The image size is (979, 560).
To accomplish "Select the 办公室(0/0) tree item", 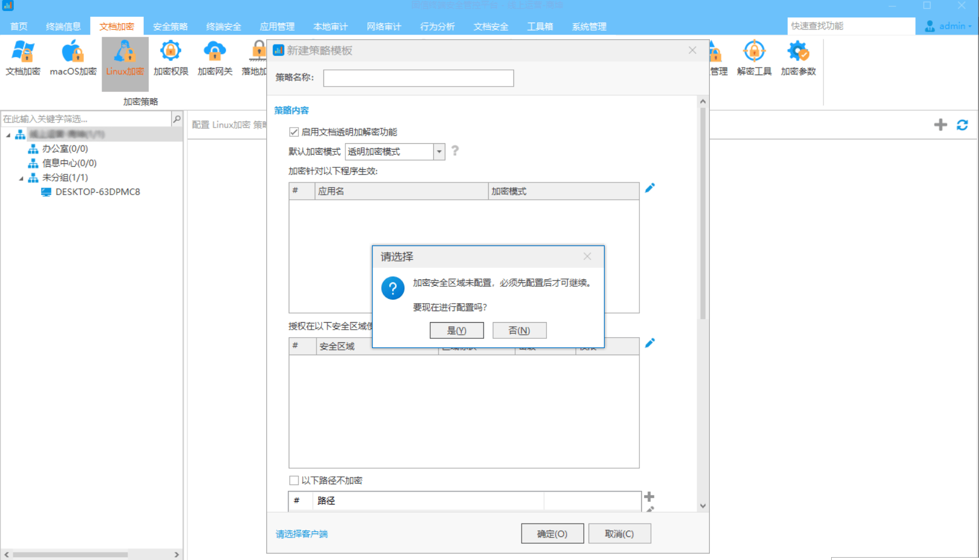I will pyautogui.click(x=65, y=149).
